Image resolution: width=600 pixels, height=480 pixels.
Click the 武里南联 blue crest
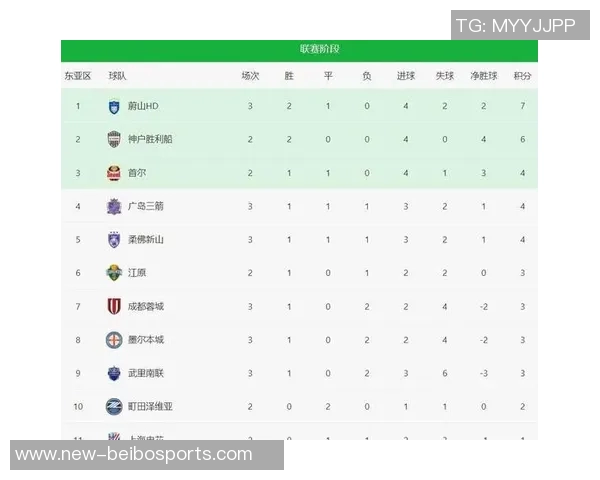[114, 373]
